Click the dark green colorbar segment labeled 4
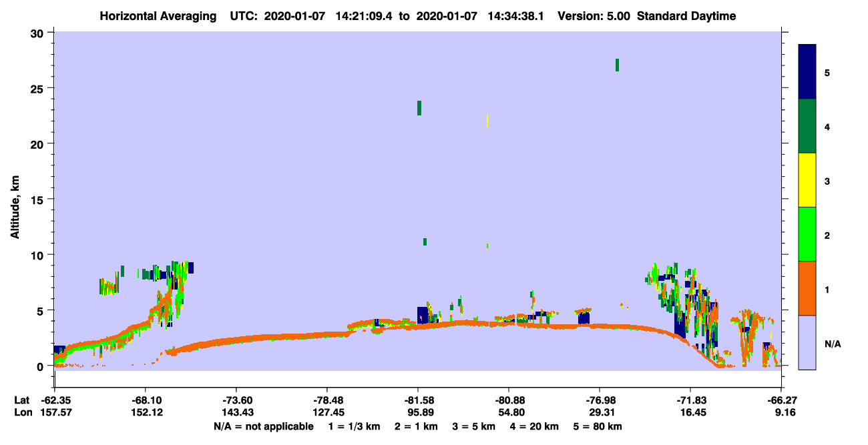Screen dimensions: 868x445 tap(807, 126)
